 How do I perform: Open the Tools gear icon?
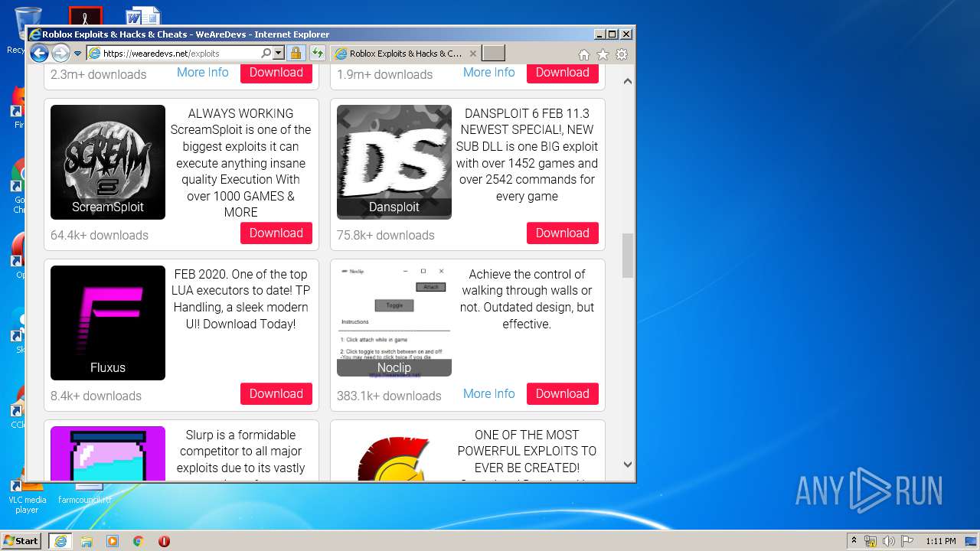coord(622,54)
